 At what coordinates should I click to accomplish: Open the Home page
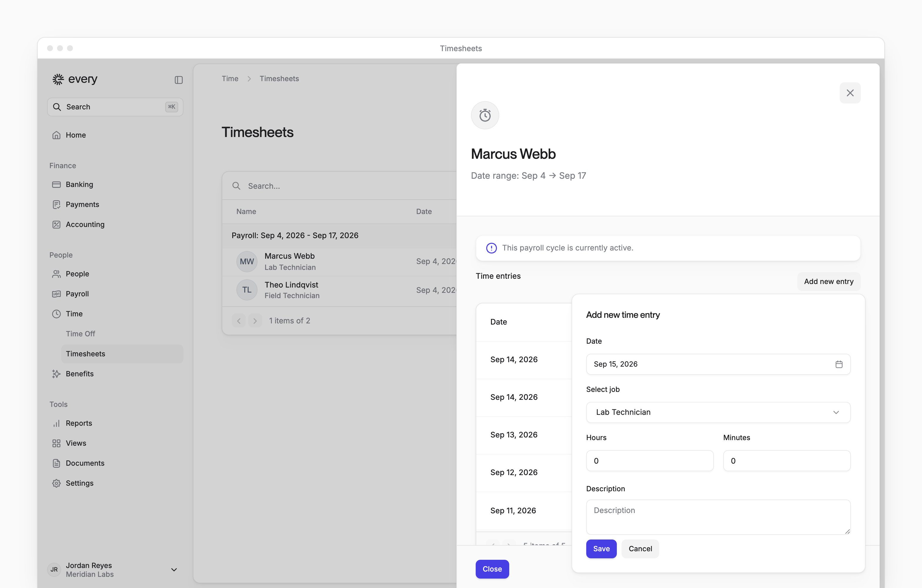[76, 135]
